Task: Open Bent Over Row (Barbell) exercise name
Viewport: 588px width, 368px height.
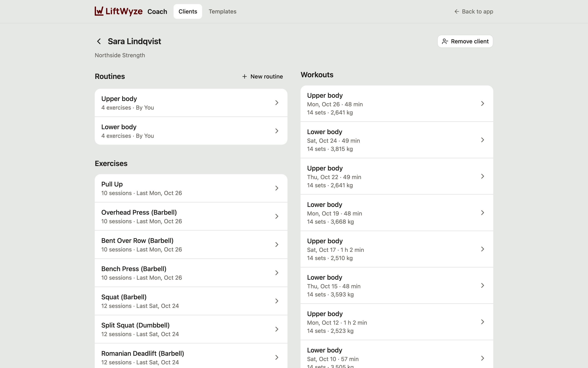Action: point(137,241)
